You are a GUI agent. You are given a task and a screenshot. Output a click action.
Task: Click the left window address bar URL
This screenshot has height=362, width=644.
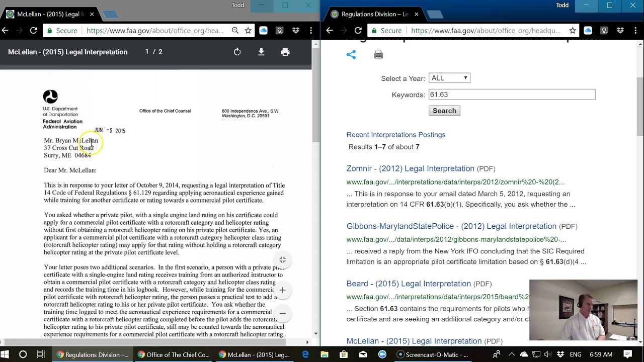click(155, 31)
